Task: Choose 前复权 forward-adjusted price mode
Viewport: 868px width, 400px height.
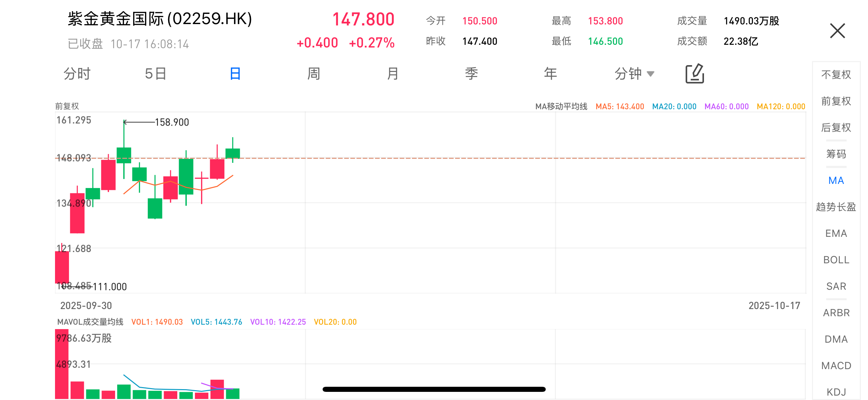Action: click(x=836, y=101)
